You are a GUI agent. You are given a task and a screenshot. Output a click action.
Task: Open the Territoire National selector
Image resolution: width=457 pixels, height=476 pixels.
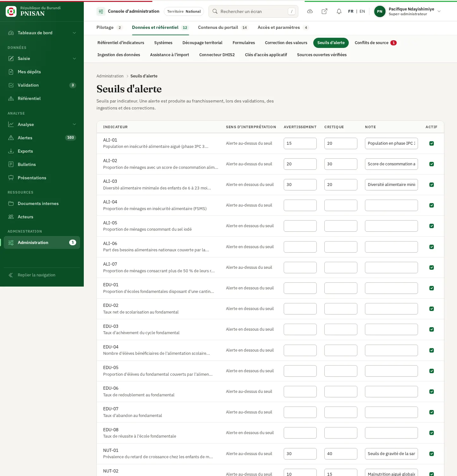click(184, 11)
